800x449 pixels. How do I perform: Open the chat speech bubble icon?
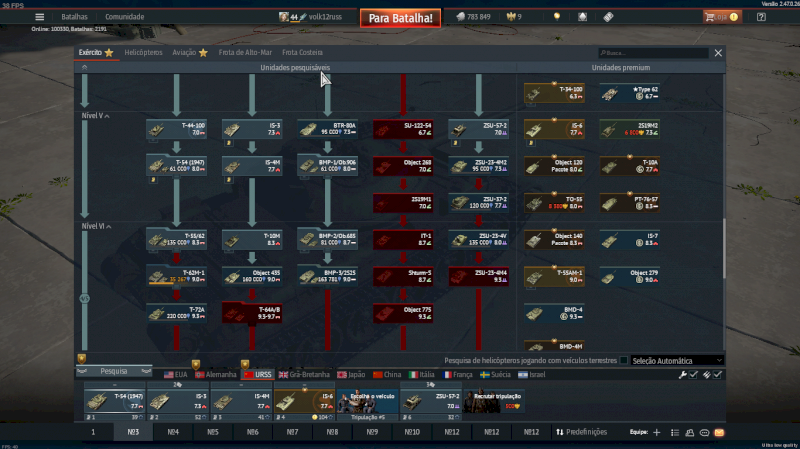click(x=704, y=432)
